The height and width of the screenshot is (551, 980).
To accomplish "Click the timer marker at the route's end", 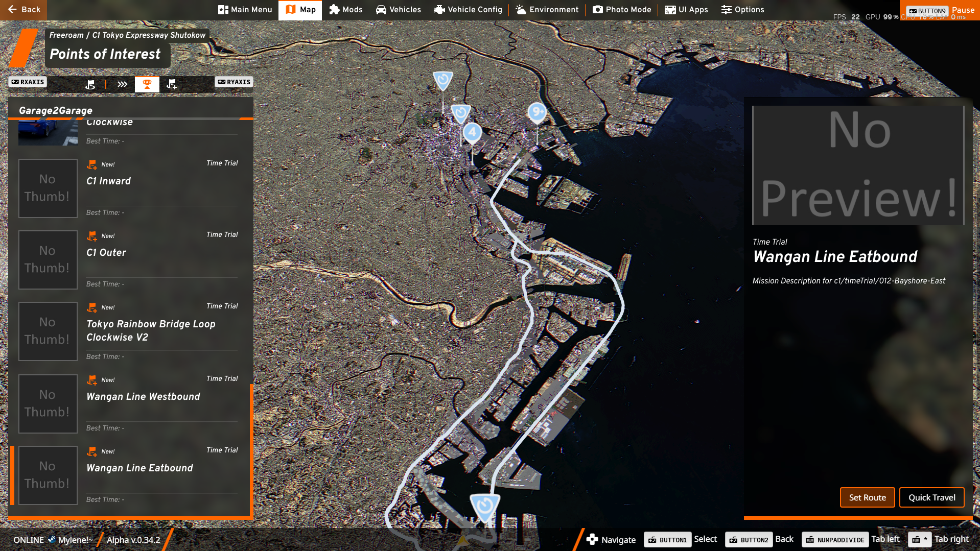I will [x=484, y=507].
